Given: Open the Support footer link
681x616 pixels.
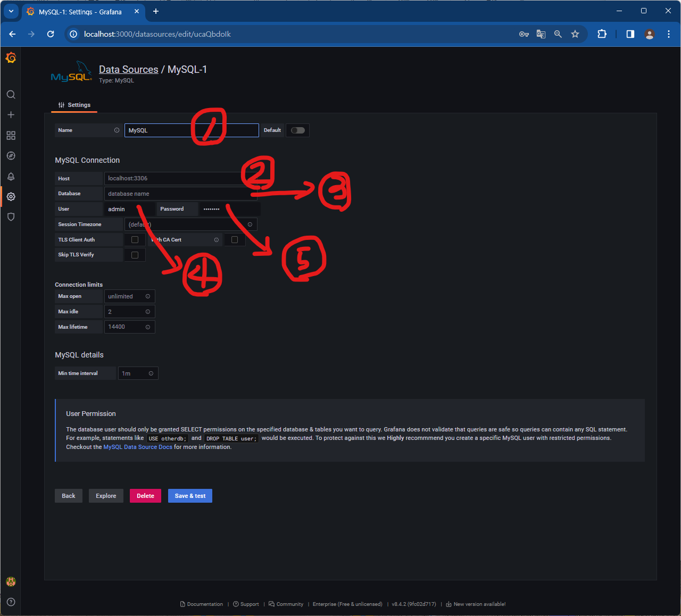Looking at the screenshot, I should pos(246,604).
